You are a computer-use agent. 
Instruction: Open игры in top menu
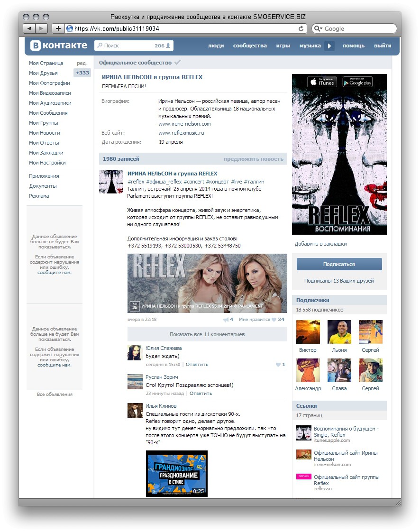click(x=283, y=46)
